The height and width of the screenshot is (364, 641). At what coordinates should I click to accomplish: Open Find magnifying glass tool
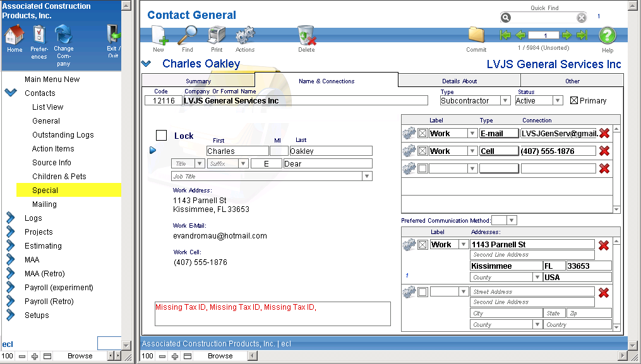click(x=187, y=35)
